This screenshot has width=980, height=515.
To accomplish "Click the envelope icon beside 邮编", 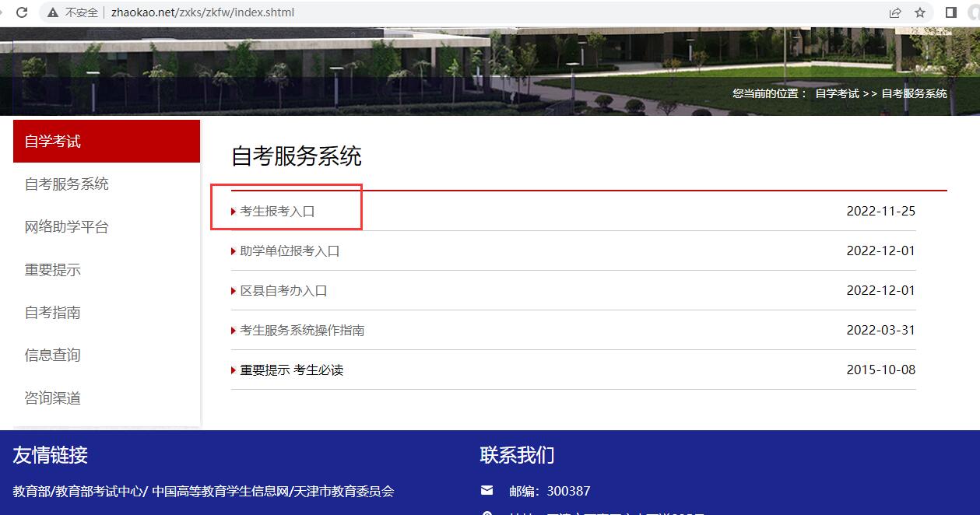I will (x=487, y=490).
